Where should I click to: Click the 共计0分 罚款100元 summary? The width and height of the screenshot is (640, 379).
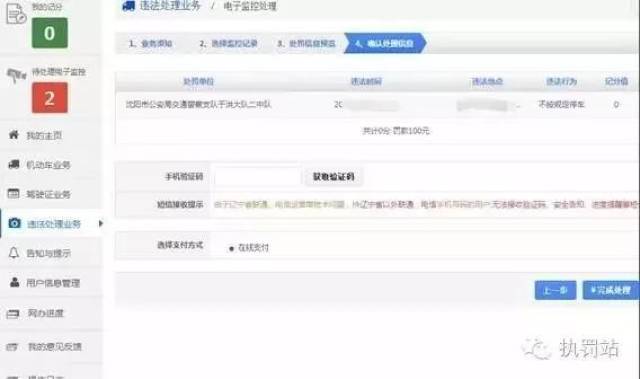pyautogui.click(x=396, y=131)
